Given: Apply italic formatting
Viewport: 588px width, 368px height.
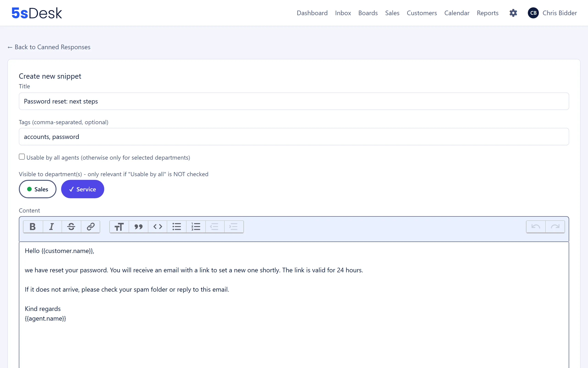Looking at the screenshot, I should pyautogui.click(x=52, y=227).
